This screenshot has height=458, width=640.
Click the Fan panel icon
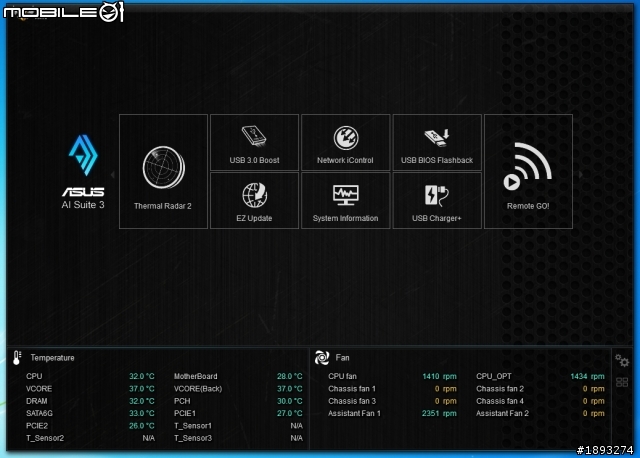click(322, 358)
